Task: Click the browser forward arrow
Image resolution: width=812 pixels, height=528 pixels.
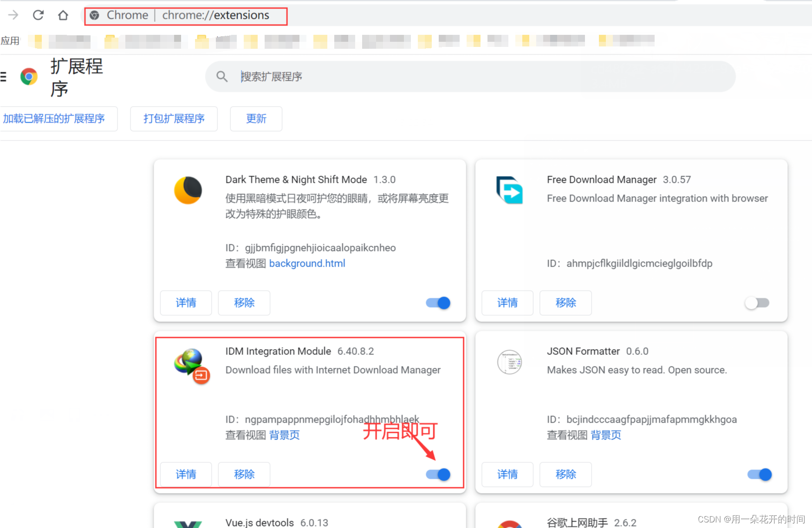Action: coord(13,15)
